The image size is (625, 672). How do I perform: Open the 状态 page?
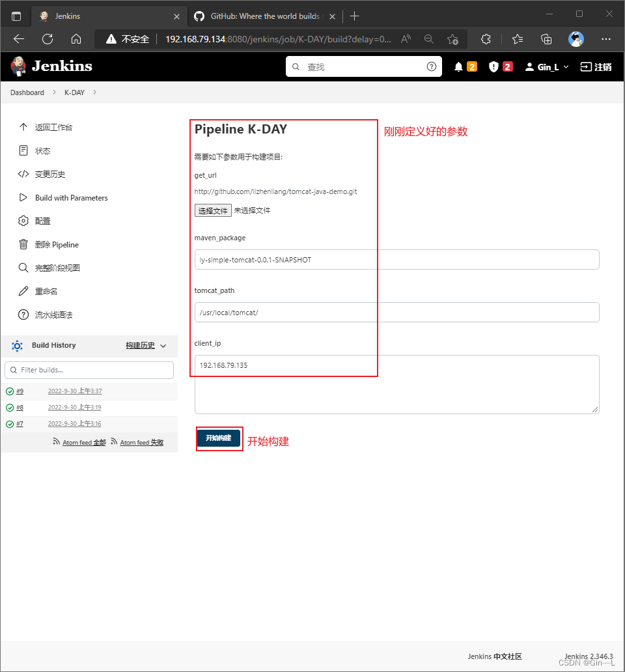tap(42, 151)
